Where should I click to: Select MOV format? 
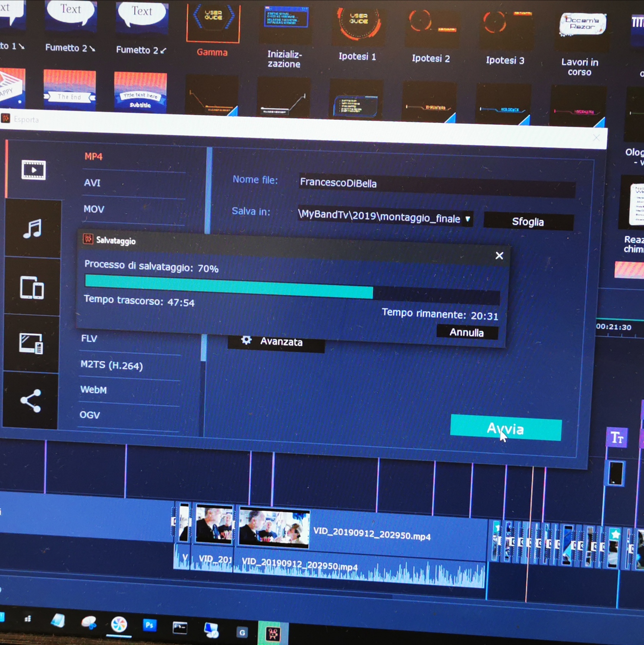(94, 209)
